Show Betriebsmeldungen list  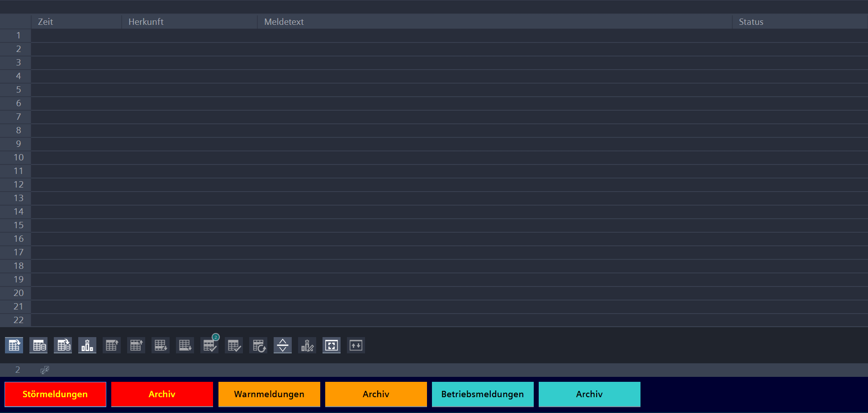483,394
